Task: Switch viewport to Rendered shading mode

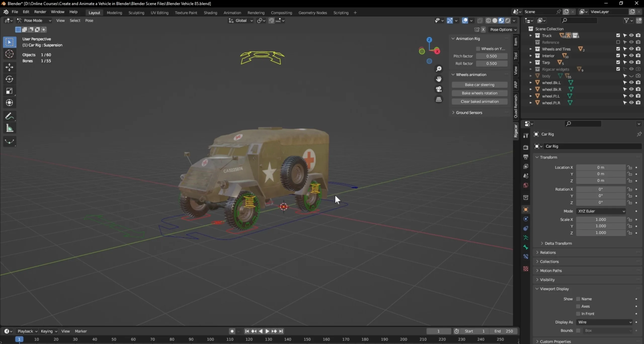Action: coord(507,21)
